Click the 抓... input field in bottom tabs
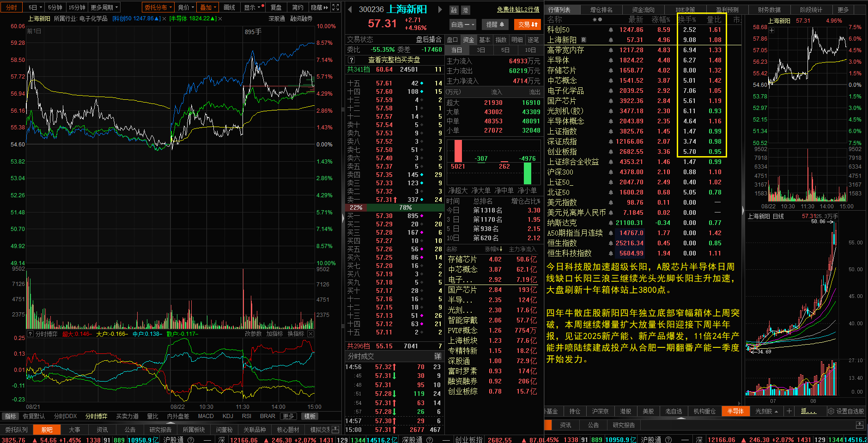Viewport: 868px width, 443px height. pyautogui.click(x=808, y=411)
